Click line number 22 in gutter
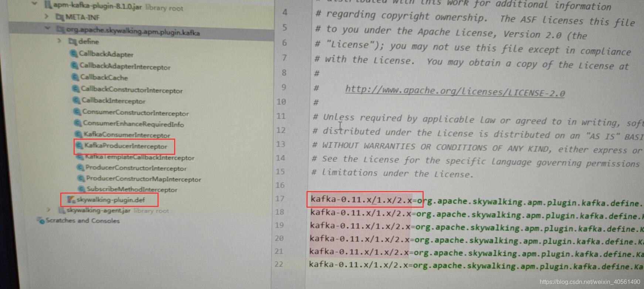 278,264
